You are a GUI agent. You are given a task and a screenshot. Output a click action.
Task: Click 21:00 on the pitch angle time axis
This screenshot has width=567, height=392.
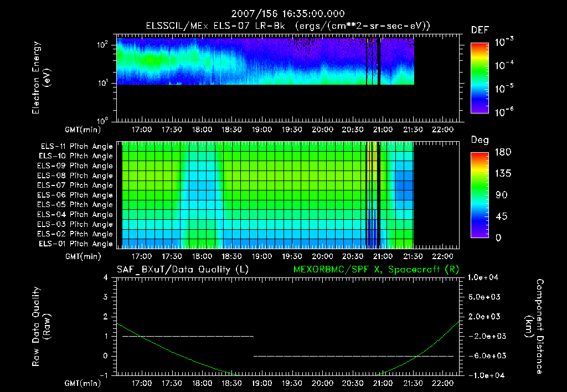[x=383, y=256]
